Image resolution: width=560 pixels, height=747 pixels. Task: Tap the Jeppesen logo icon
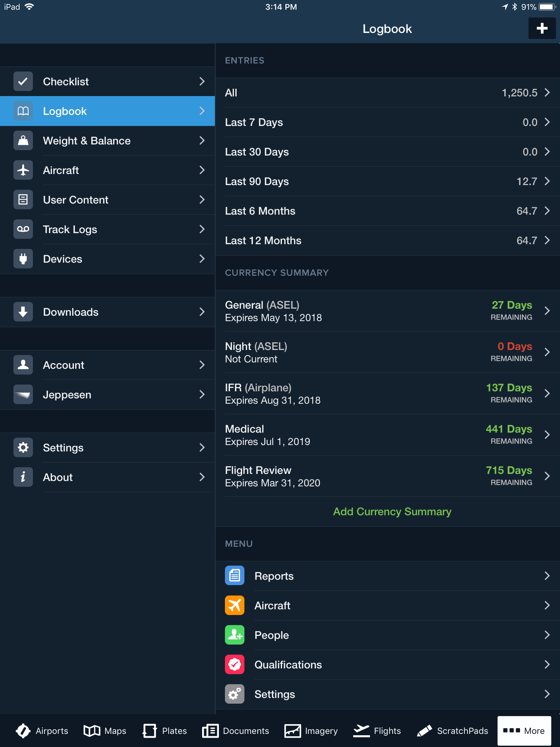point(23,394)
